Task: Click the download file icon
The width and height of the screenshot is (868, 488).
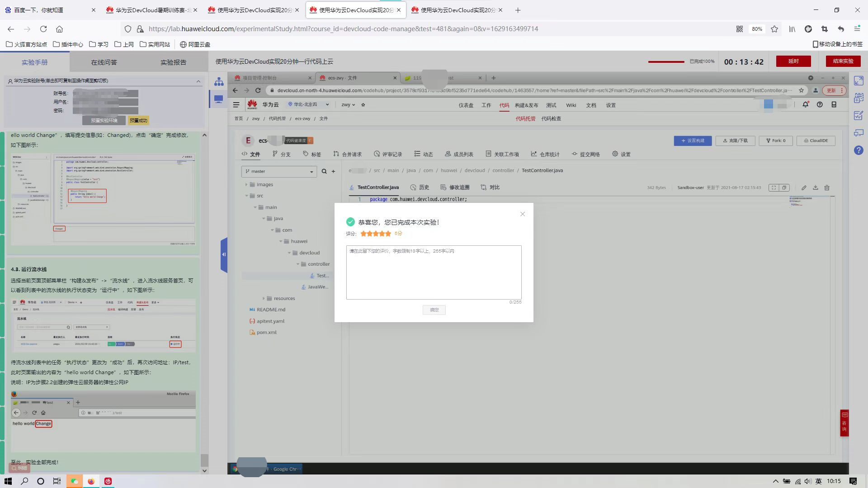Action: pyautogui.click(x=816, y=188)
